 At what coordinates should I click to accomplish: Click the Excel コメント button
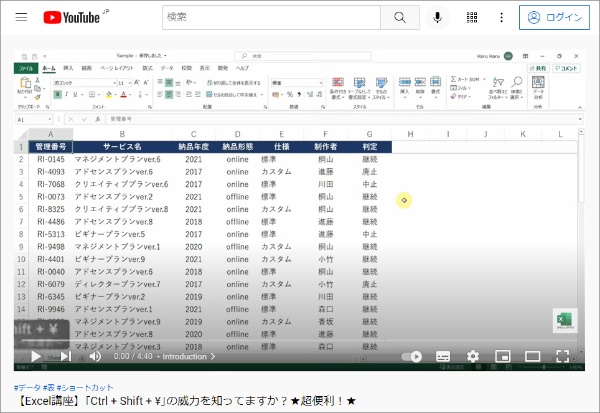point(566,68)
